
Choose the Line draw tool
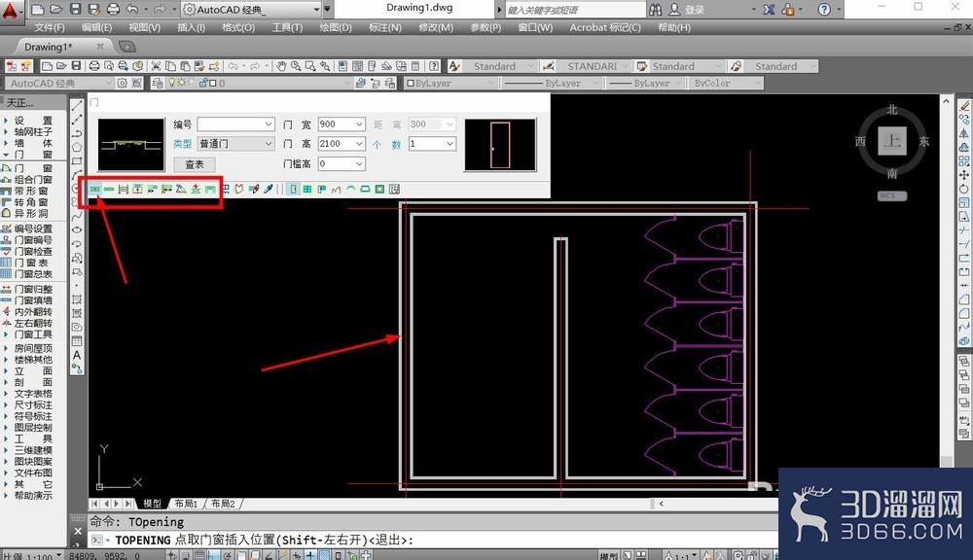tap(77, 107)
